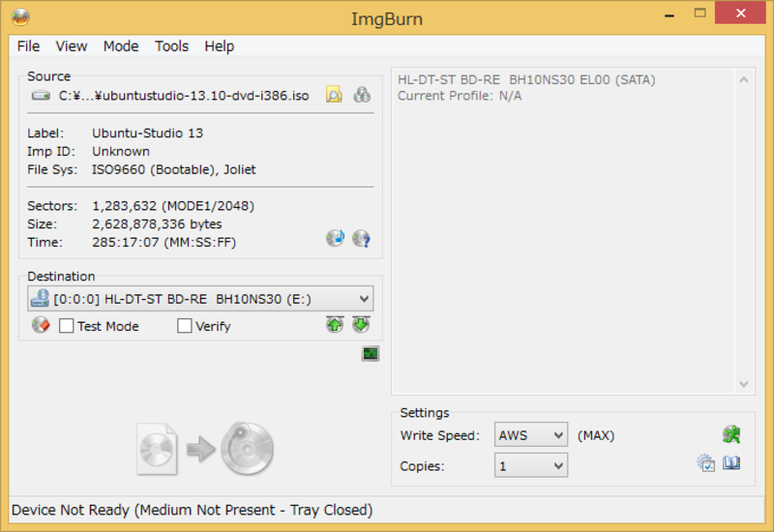This screenshot has height=532, width=774.
Task: Minimize the ImgBurn window
Action: tap(670, 15)
